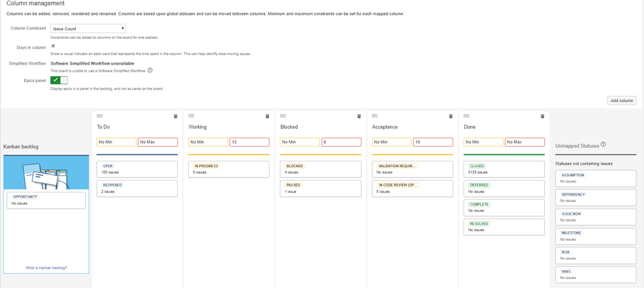Select the VALIDATION REQUIR... status card
The height and width of the screenshot is (288, 644).
(413, 169)
